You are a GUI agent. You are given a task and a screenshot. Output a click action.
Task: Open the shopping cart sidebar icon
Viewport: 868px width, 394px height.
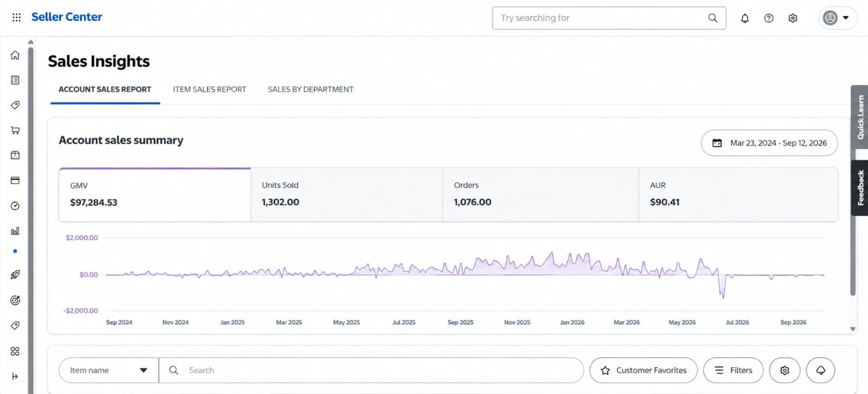click(x=15, y=130)
